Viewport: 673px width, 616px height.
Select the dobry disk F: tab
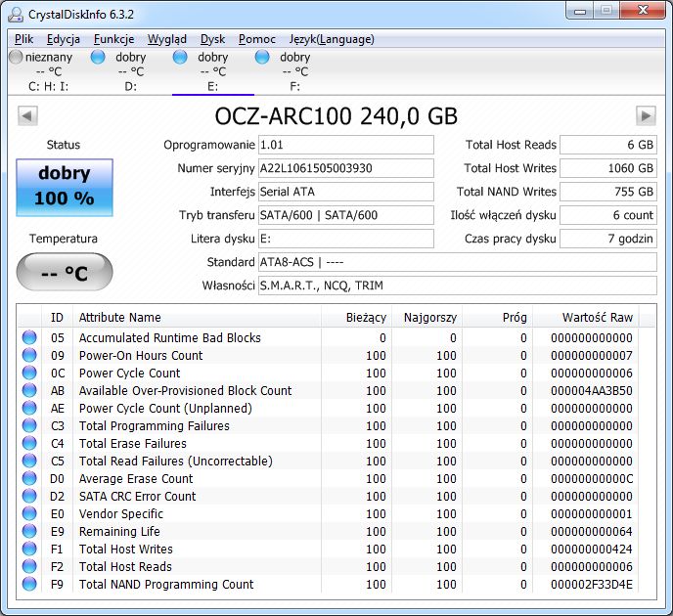[294, 71]
